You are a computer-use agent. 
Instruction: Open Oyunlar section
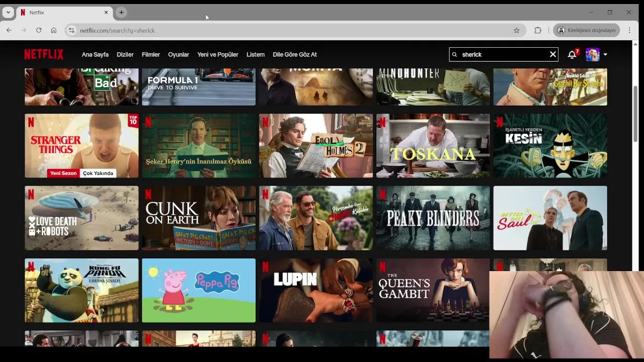coord(178,54)
